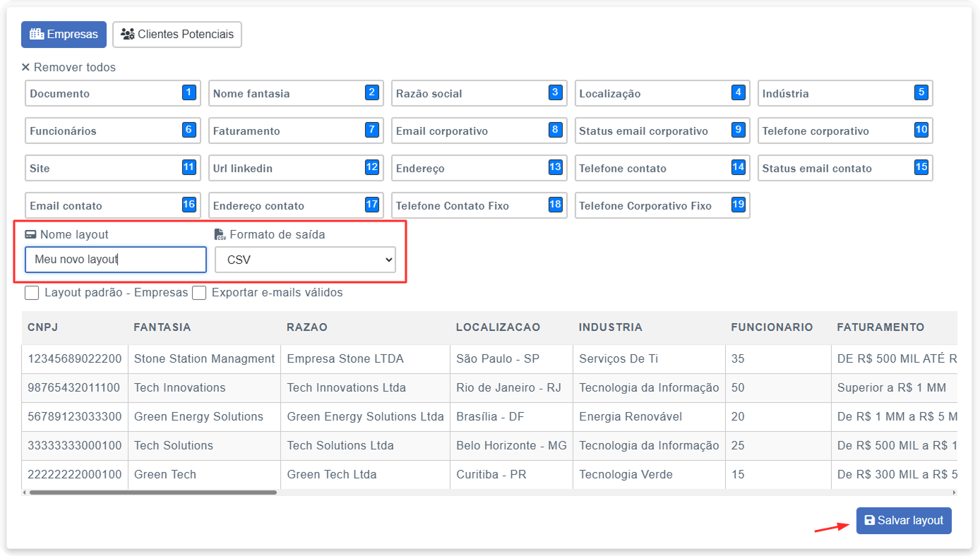The width and height of the screenshot is (980, 556).
Task: Click the X icon beside Remover todos
Action: click(x=26, y=68)
